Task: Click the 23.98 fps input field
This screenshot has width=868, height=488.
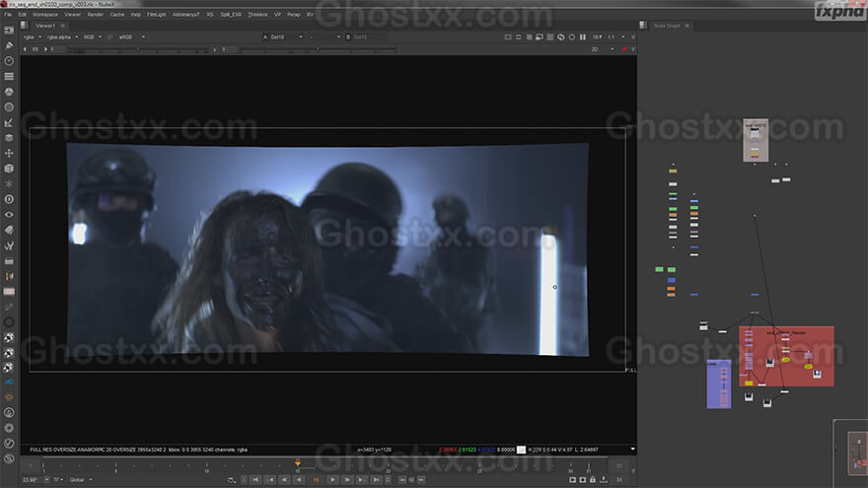Action: (32, 480)
